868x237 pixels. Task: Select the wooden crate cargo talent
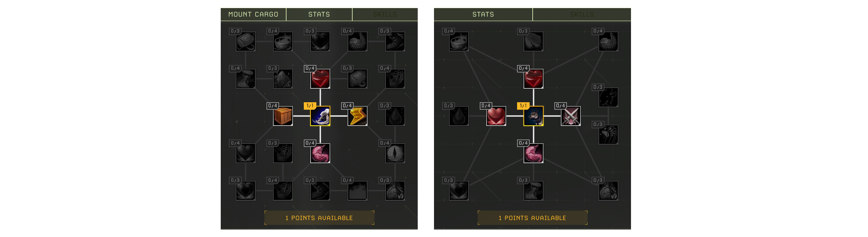[283, 116]
